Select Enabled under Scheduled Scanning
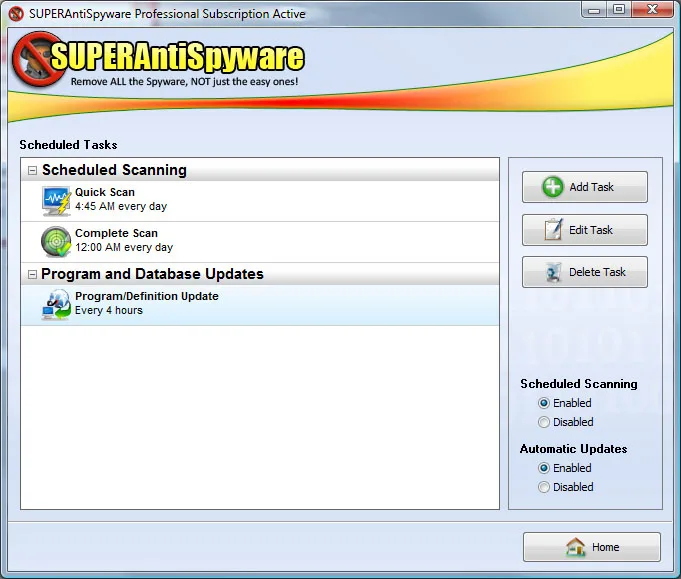 pos(543,403)
